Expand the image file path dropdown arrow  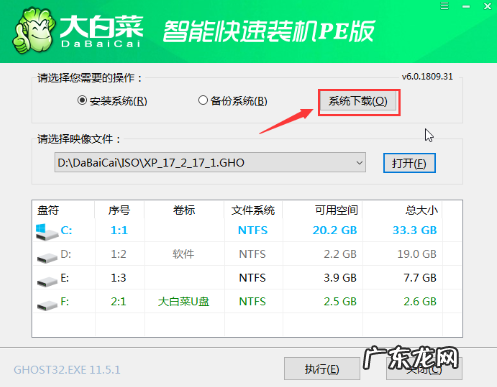coord(359,163)
